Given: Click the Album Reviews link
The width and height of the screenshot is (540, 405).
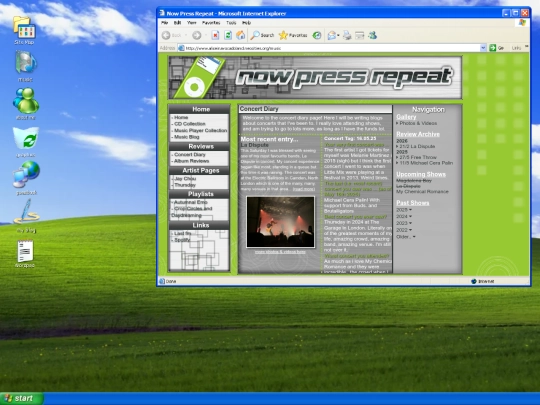Looking at the screenshot, I should click(x=191, y=161).
